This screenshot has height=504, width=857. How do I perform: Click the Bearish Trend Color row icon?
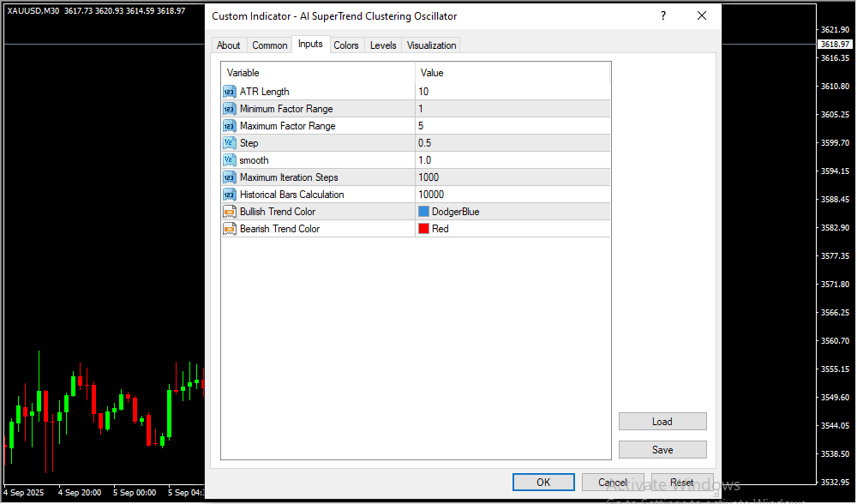tap(229, 229)
